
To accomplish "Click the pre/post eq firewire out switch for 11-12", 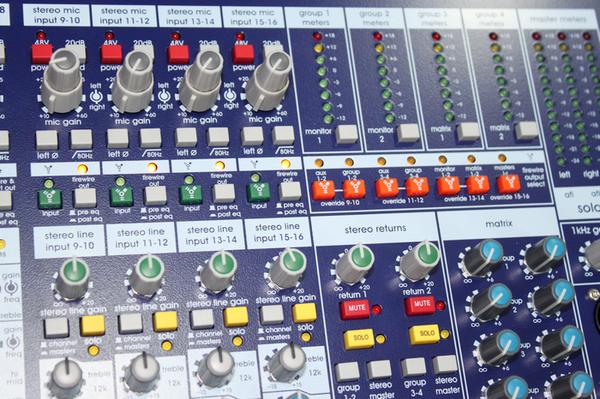I will coord(155,195).
